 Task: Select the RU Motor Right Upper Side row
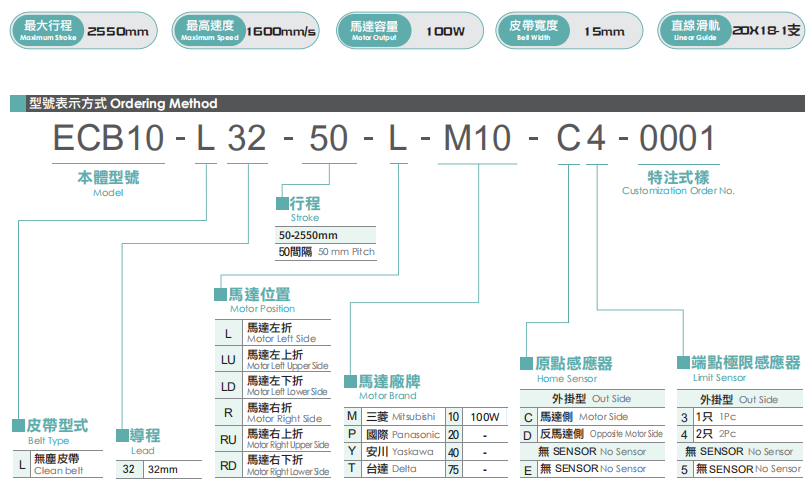[273, 439]
